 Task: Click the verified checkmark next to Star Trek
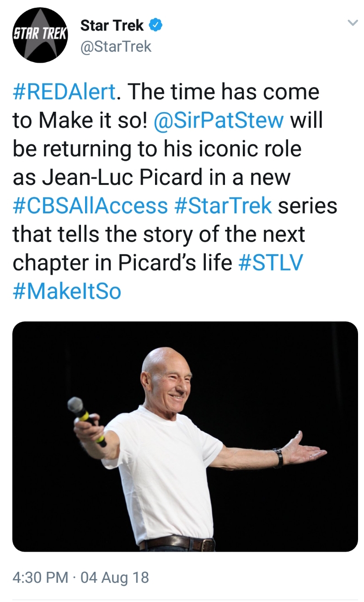pos(155,26)
